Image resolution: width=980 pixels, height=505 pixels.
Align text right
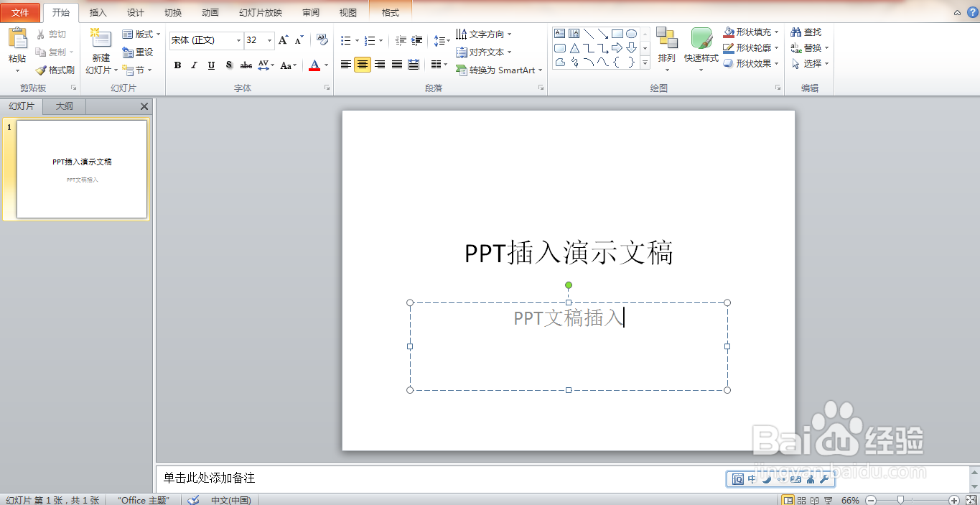[379, 65]
